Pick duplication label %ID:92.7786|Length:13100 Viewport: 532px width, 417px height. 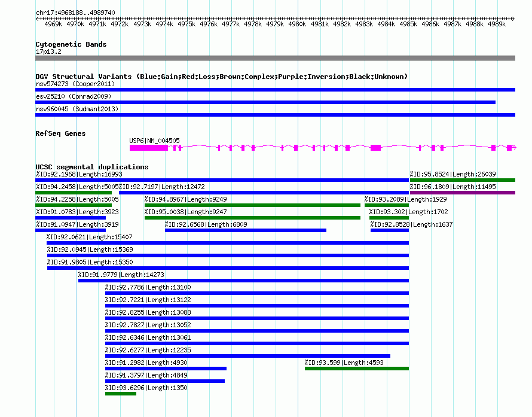point(148,287)
